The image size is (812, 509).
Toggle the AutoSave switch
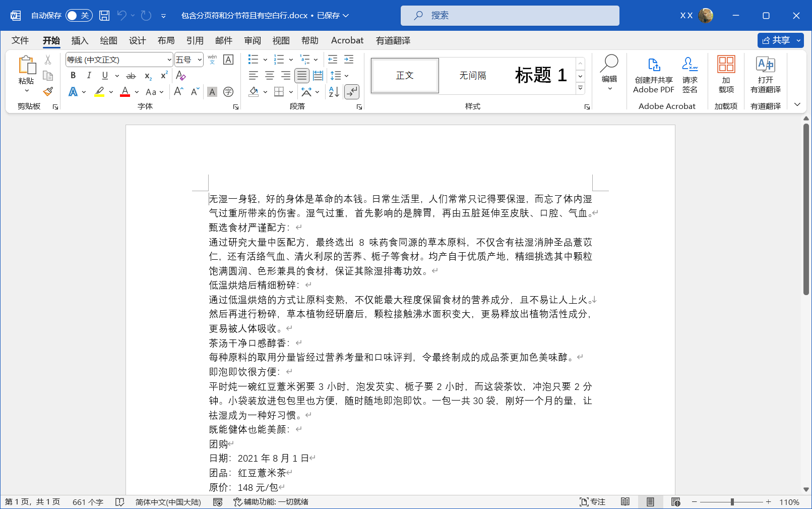(79, 16)
